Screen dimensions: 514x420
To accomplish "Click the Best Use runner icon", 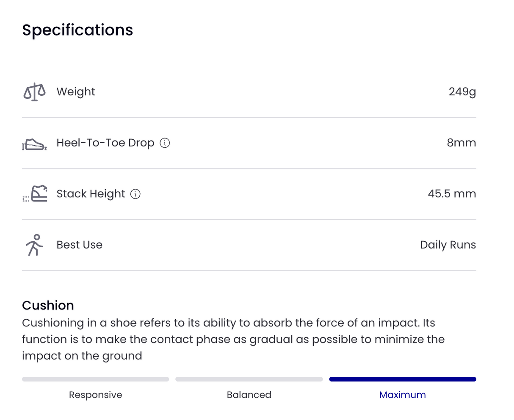I will coord(35,245).
